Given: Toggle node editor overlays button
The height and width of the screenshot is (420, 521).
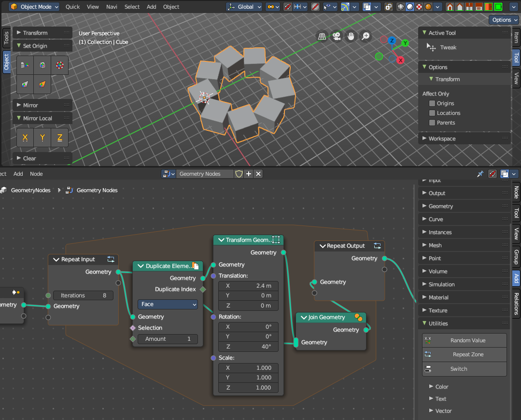Looking at the screenshot, I should click(x=505, y=174).
